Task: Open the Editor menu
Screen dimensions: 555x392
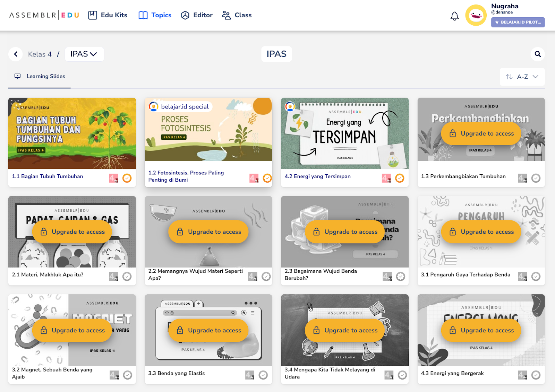Action: pyautogui.click(x=197, y=15)
